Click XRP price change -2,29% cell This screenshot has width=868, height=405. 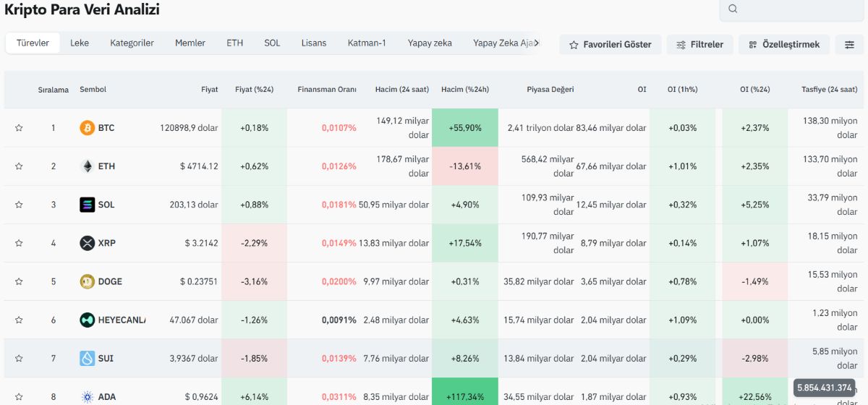pyautogui.click(x=255, y=243)
